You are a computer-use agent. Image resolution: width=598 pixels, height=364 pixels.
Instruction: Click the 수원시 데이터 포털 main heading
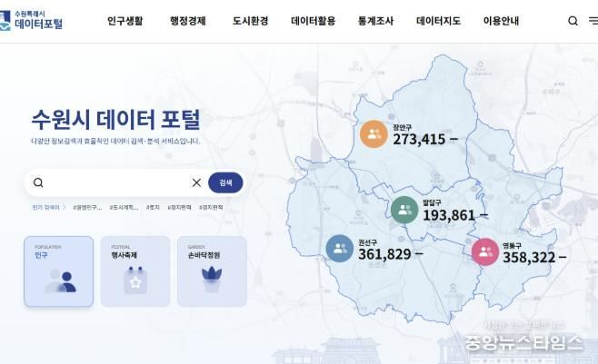pos(115,119)
